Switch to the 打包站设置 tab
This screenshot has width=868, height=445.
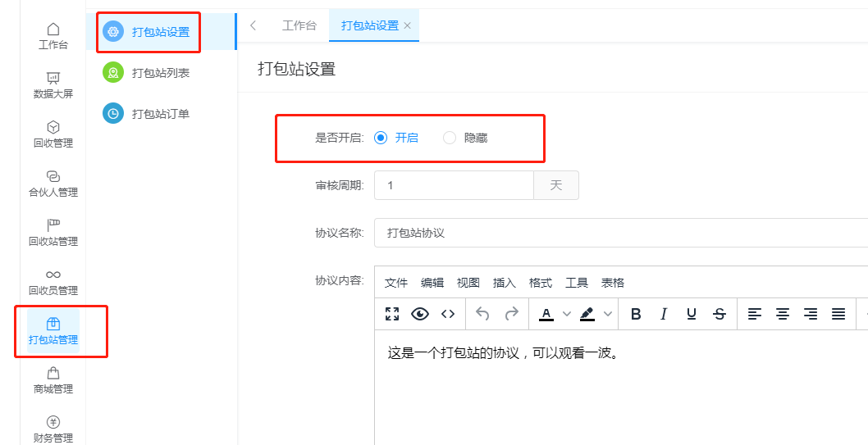pyautogui.click(x=370, y=25)
